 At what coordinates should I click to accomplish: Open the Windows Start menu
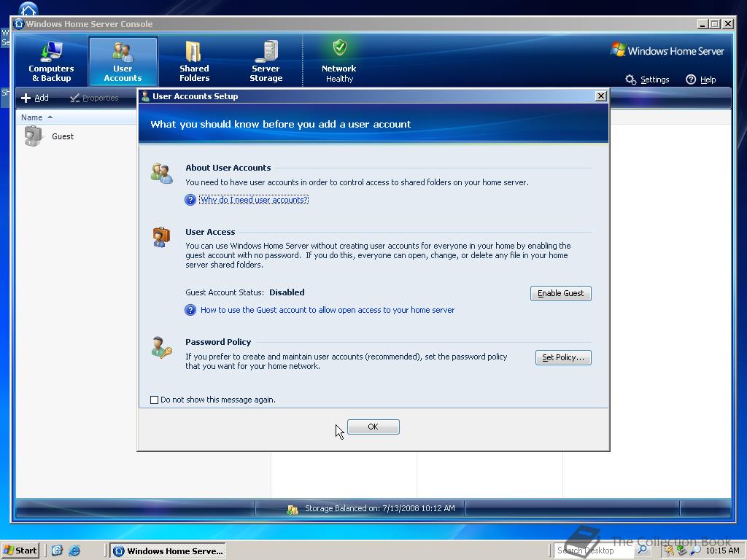tap(20, 551)
